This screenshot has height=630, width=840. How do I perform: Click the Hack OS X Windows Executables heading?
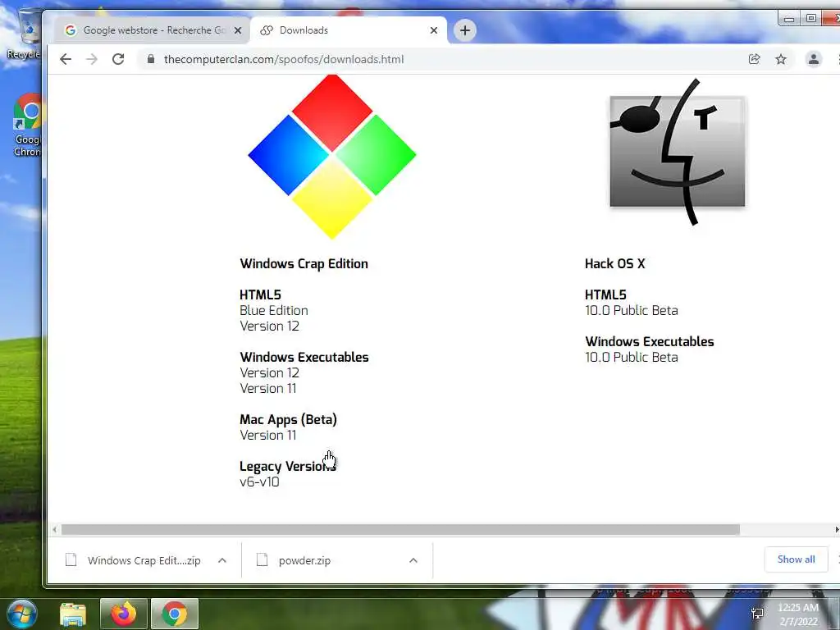pos(650,342)
